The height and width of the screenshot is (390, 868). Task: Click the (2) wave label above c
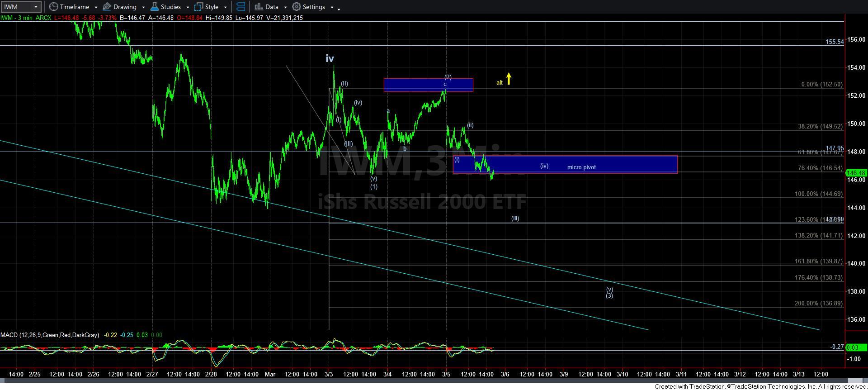[448, 77]
